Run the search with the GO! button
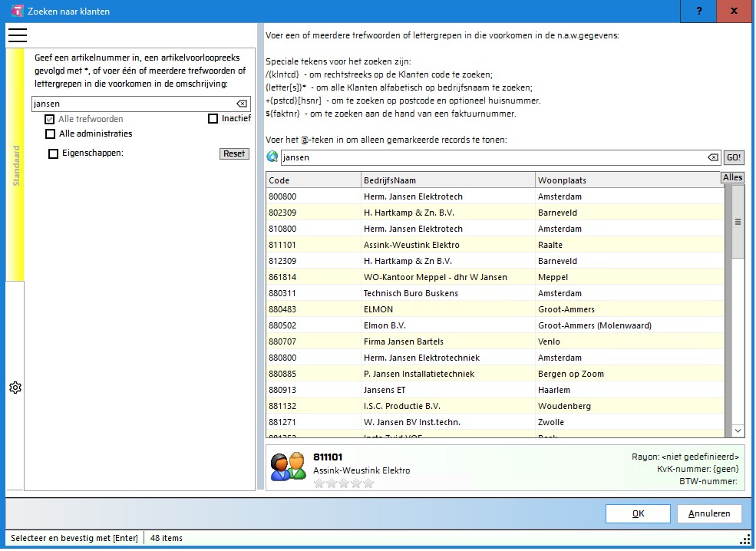 tap(734, 157)
